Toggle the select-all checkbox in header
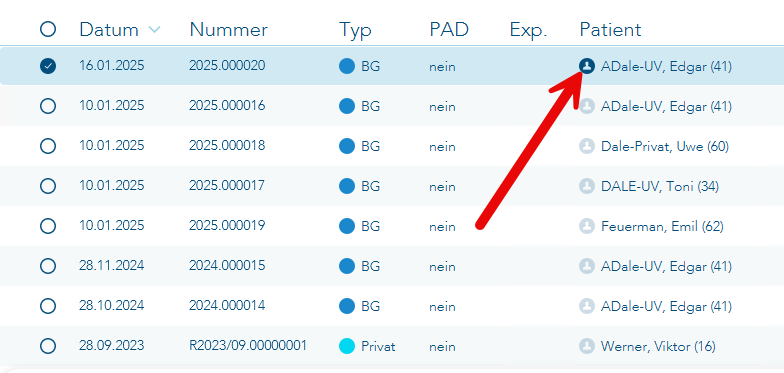 (x=48, y=30)
